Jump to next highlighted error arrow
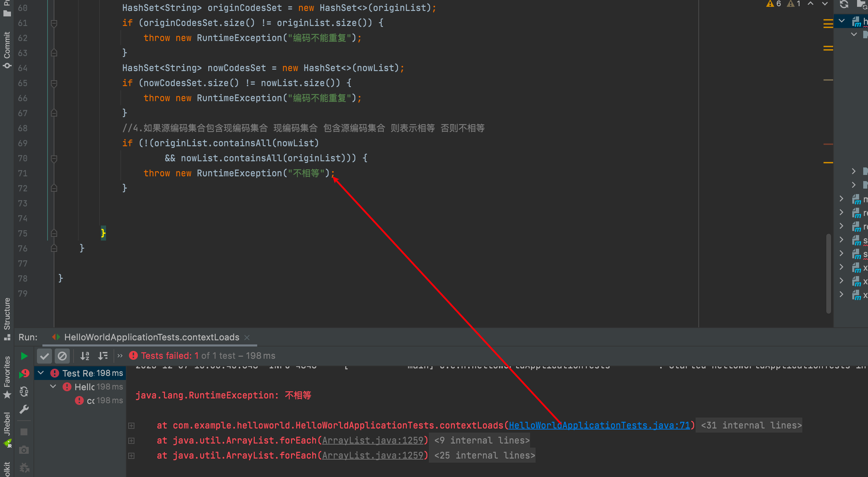Image resolution: width=868 pixels, height=477 pixels. coord(825,4)
